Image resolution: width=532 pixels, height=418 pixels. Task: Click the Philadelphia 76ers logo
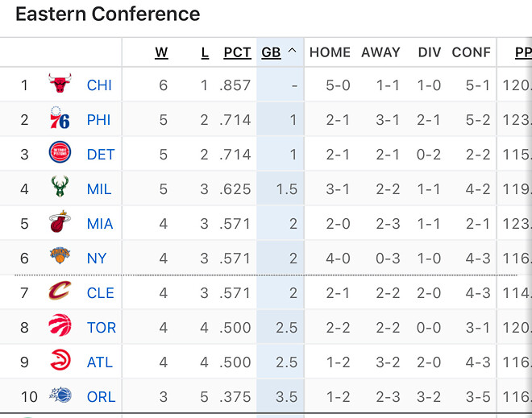(60, 119)
